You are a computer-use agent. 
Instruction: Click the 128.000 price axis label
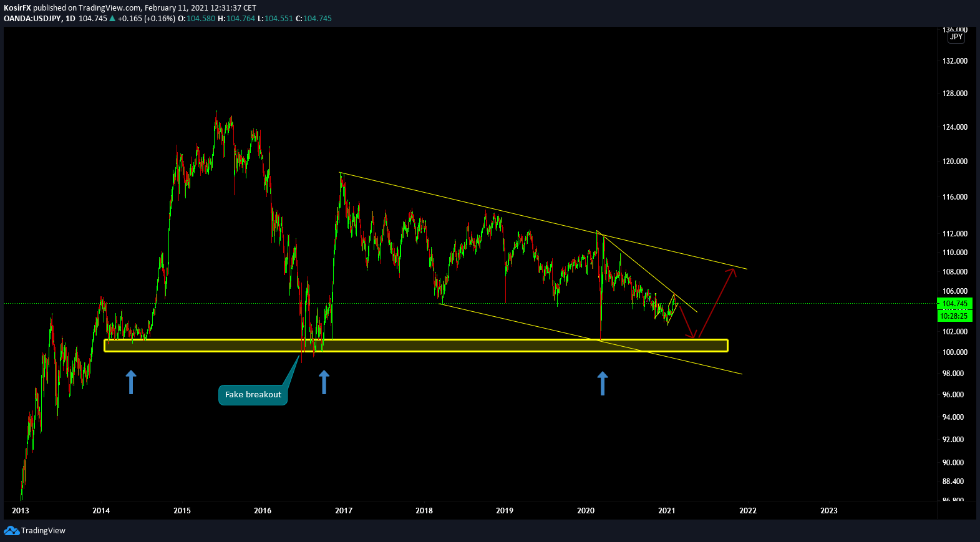(x=955, y=94)
